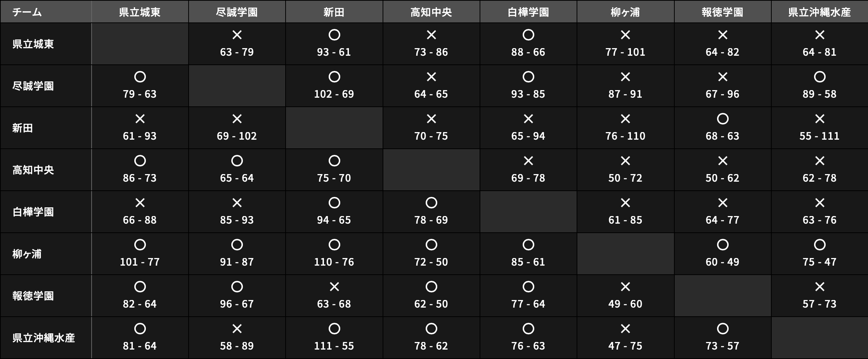The image size is (868, 359).
Task: Click the 64 - 65 score
Action: (x=431, y=94)
